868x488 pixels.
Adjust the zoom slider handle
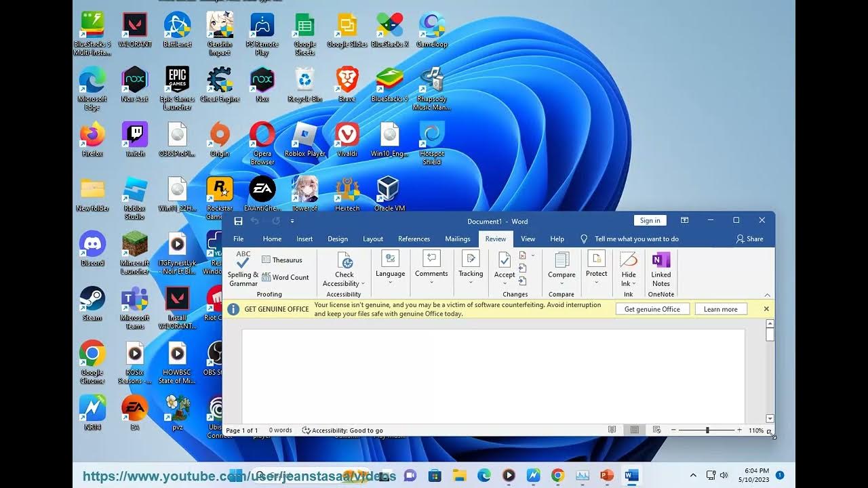click(x=707, y=430)
